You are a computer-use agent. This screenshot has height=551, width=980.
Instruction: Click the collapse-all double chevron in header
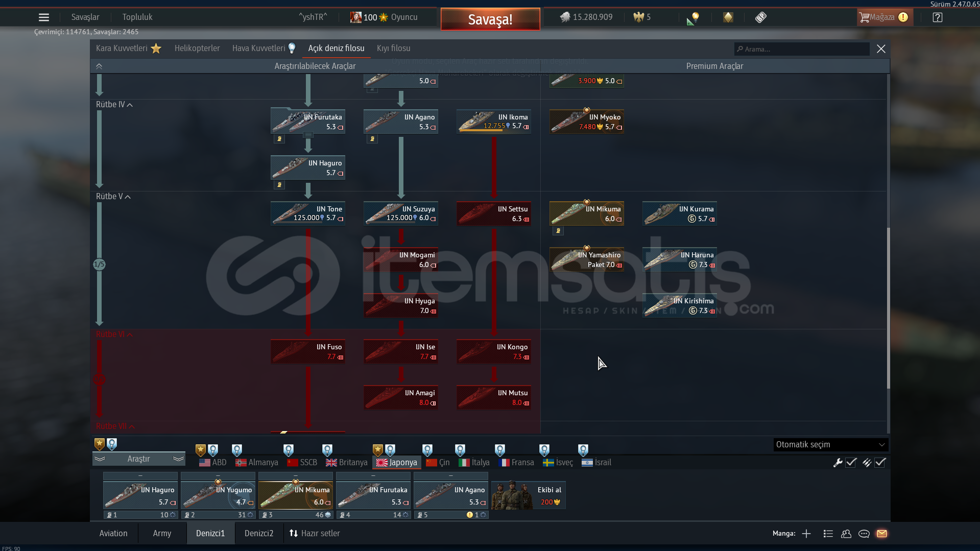point(99,66)
